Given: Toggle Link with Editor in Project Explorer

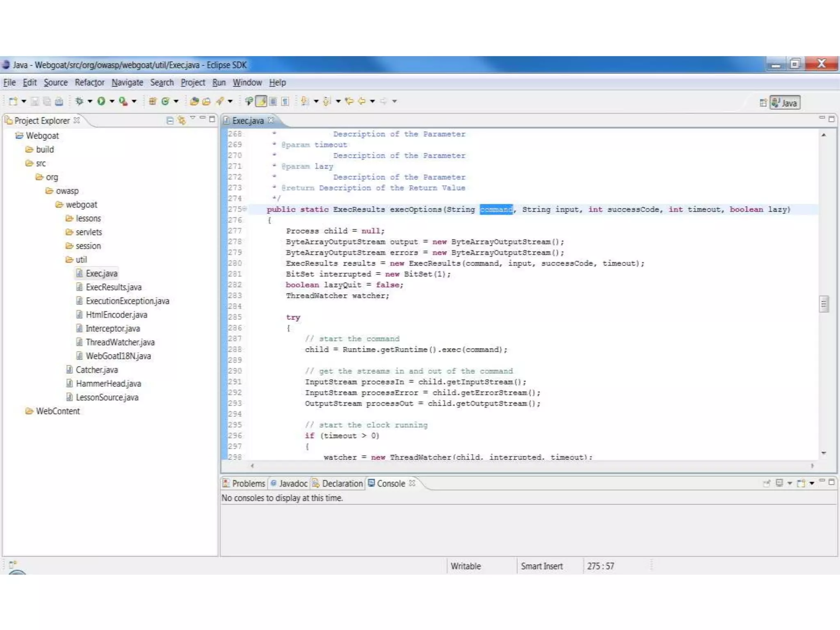Looking at the screenshot, I should pos(181,120).
